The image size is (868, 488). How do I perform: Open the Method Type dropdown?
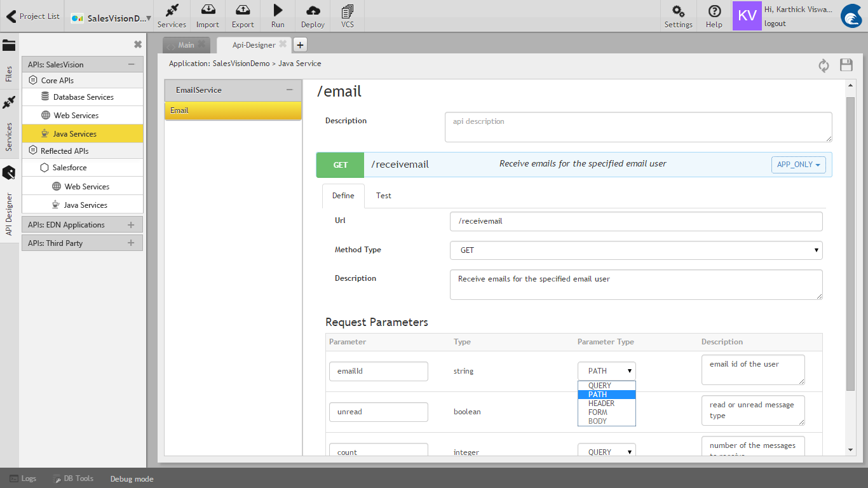point(636,250)
